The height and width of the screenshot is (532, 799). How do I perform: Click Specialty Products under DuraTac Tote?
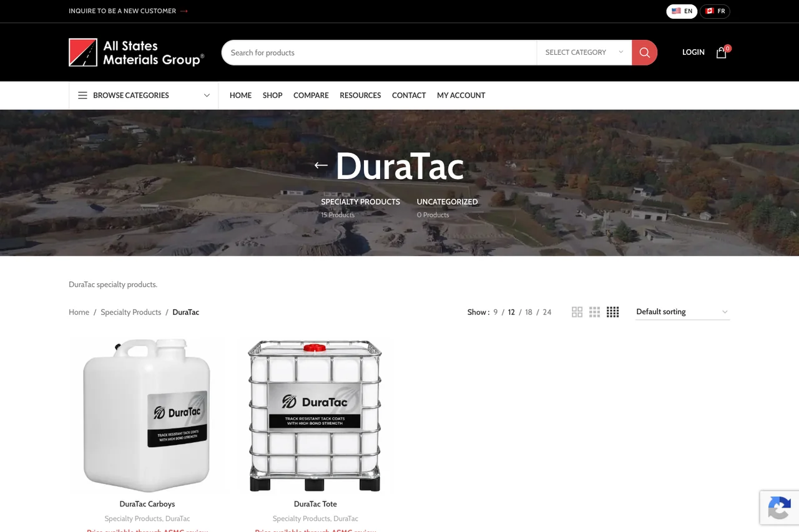point(301,519)
